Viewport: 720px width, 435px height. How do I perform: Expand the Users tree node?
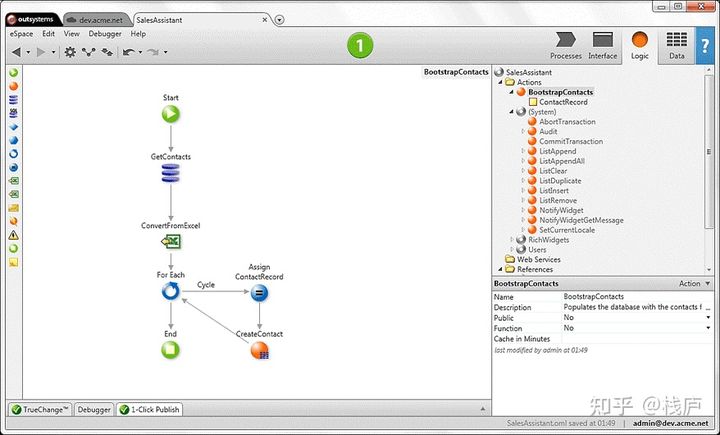tap(512, 249)
